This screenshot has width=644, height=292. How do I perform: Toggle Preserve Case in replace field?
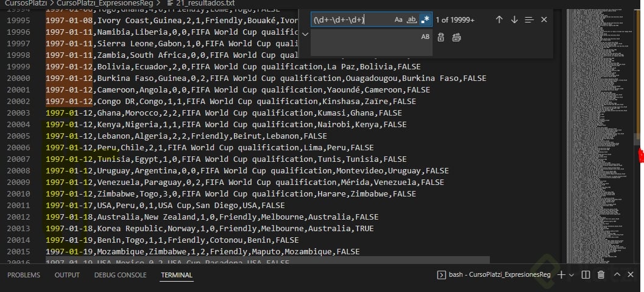425,37
